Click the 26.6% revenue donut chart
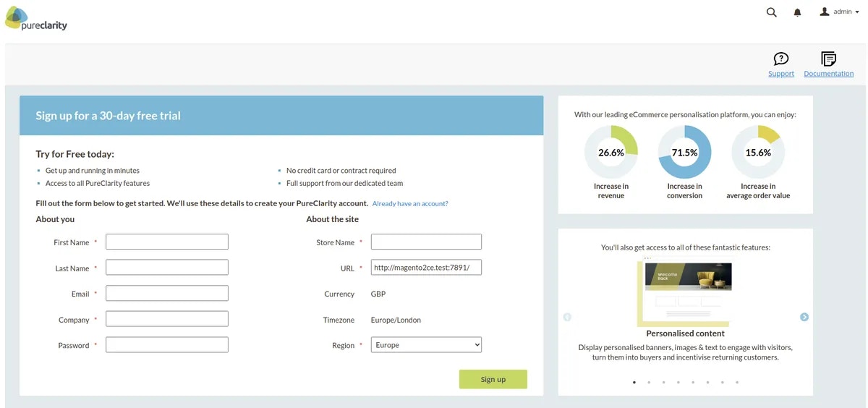This screenshot has height=408, width=868. [611, 153]
